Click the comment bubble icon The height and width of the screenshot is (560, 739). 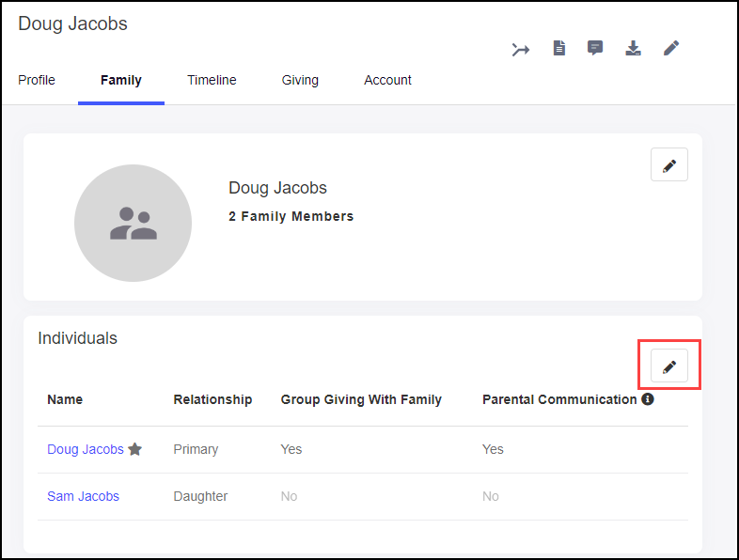[595, 48]
